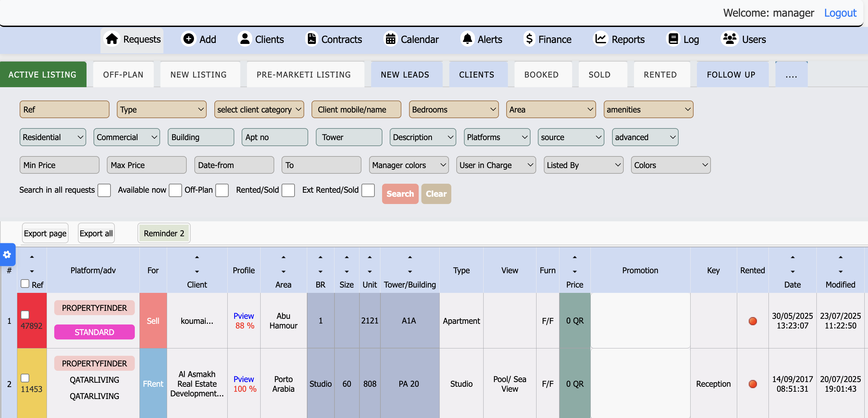Sort Ref column descending arrow
Screen dimensions: 868x418
[x=32, y=271]
